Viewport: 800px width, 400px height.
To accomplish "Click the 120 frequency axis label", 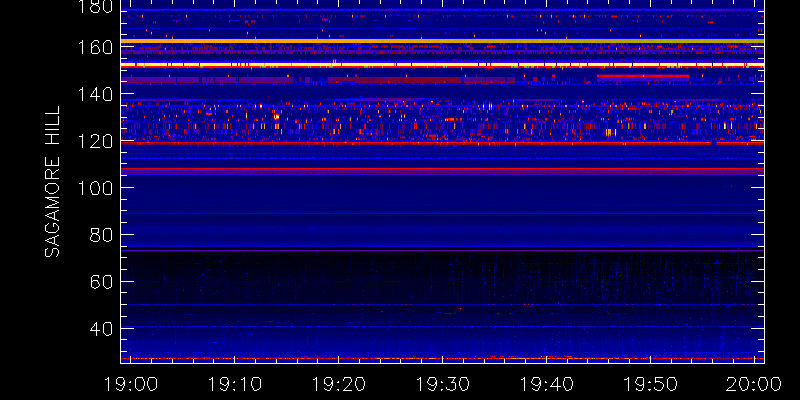I will pyautogui.click(x=95, y=141).
